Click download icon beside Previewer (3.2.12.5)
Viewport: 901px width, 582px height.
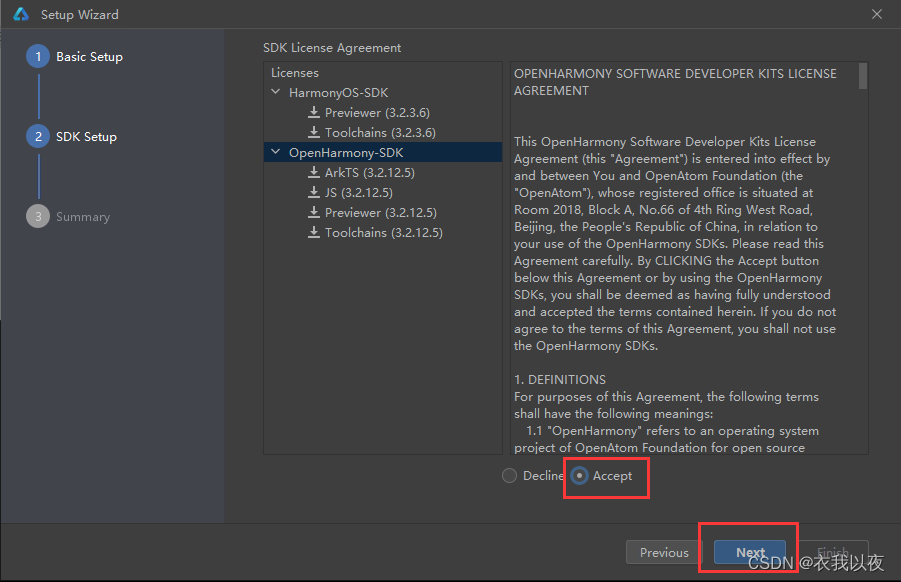pos(314,213)
